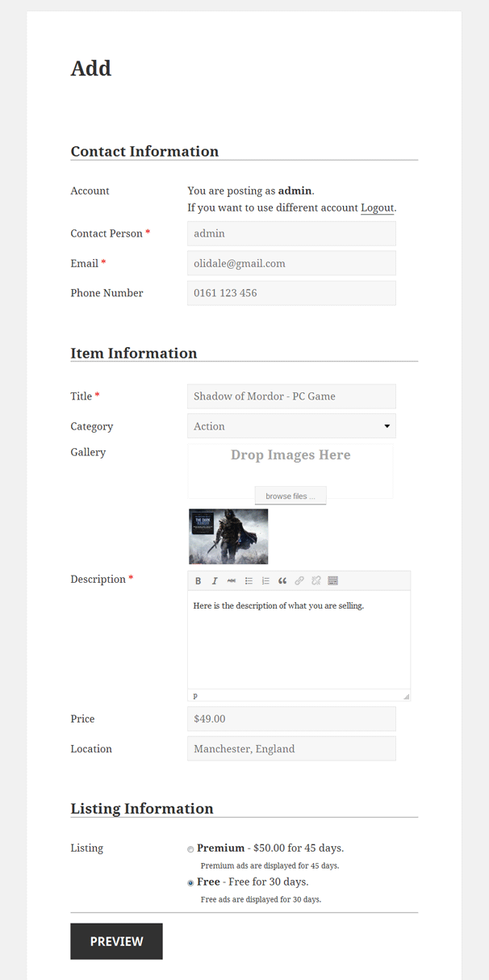Click the Price input field
This screenshot has height=980, width=489.
[290, 718]
